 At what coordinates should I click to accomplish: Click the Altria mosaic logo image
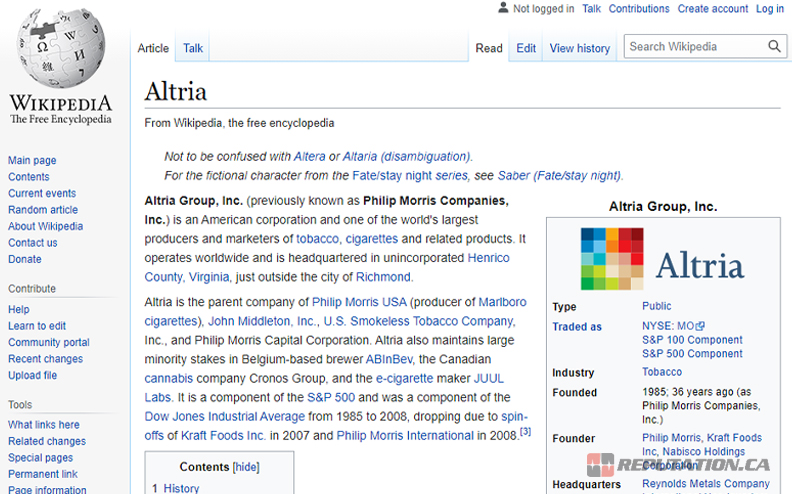tap(612, 259)
